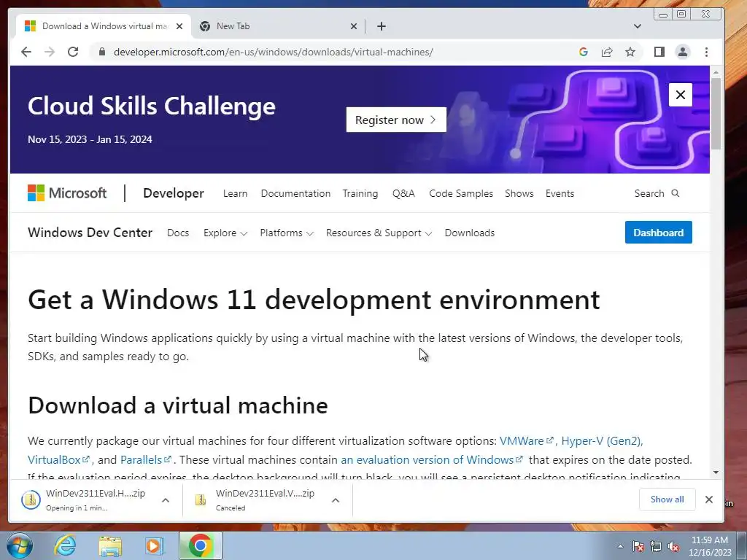Expand options for WinDev2311Eval.V....zip download
Screen dimensions: 747x560
[x=336, y=500]
